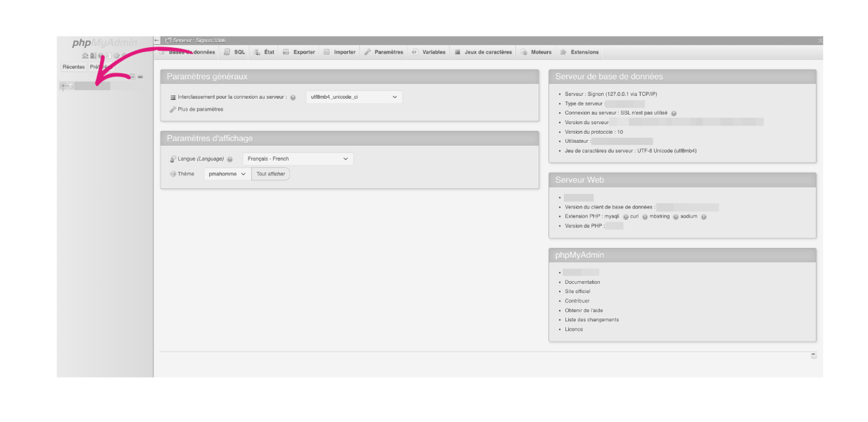
Task: Collapse the page using the bottom-right arrow
Action: pos(814,355)
